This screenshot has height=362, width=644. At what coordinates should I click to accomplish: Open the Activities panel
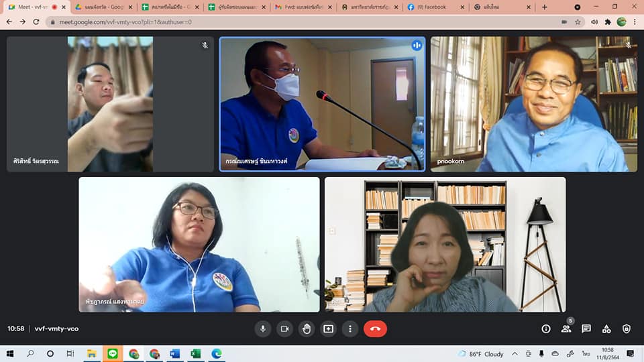[x=606, y=328]
